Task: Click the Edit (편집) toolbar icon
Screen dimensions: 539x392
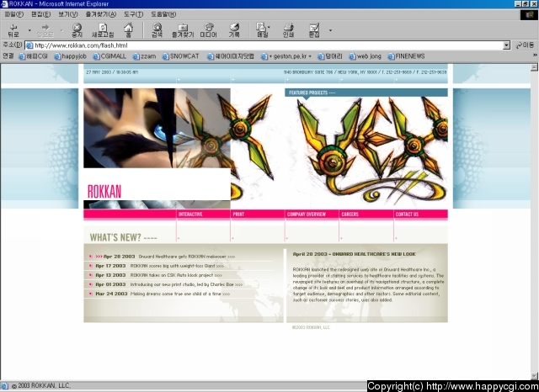Action: coord(314,30)
